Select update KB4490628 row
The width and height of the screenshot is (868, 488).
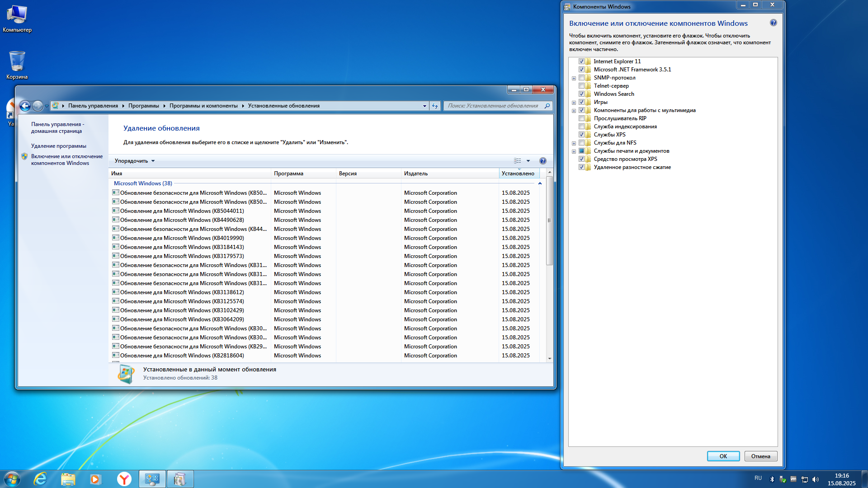tap(325, 220)
